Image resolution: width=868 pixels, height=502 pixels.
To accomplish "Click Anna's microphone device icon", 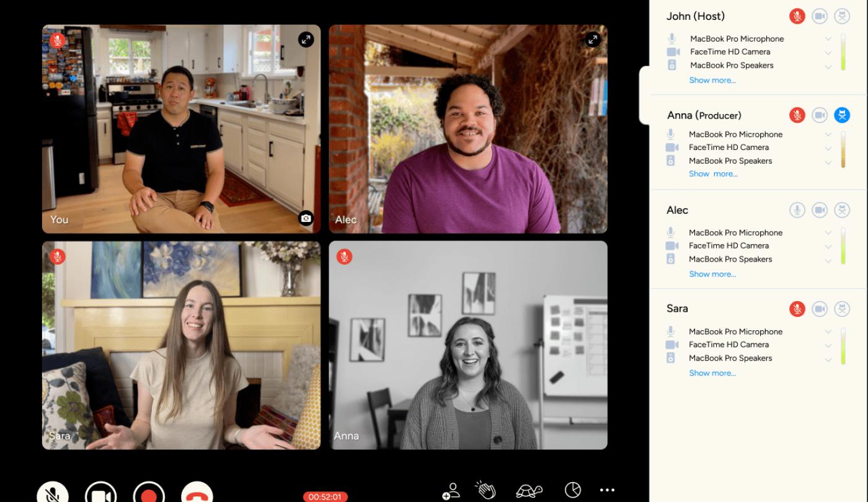I will pyautogui.click(x=670, y=134).
